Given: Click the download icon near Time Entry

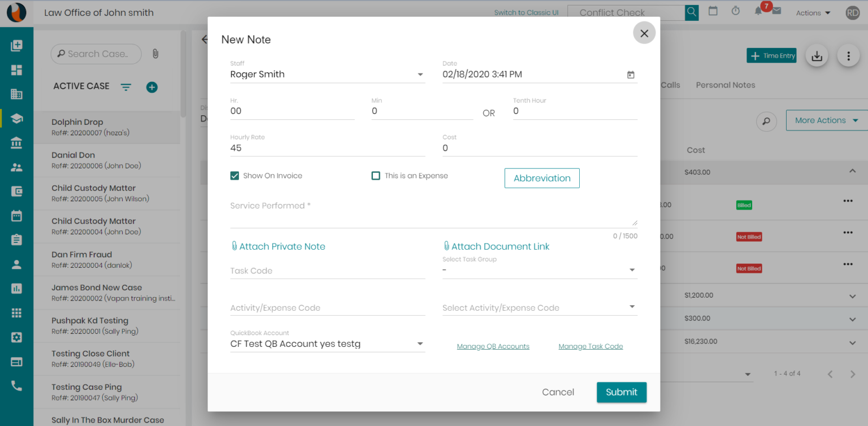Looking at the screenshot, I should coord(817,55).
